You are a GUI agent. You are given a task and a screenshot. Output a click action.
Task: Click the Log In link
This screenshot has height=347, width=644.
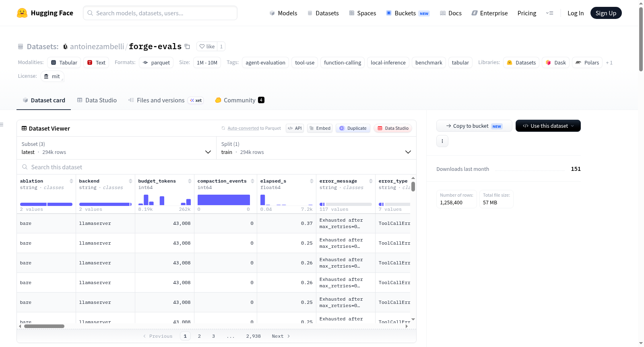[576, 13]
